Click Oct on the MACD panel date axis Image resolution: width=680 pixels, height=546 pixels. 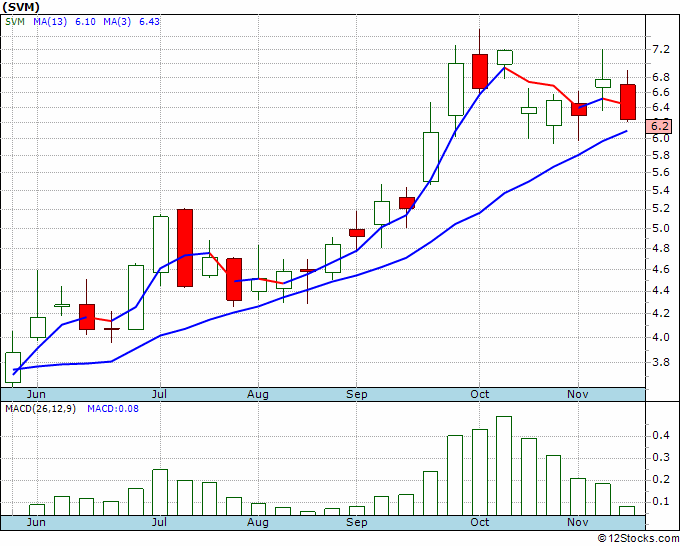click(x=480, y=522)
